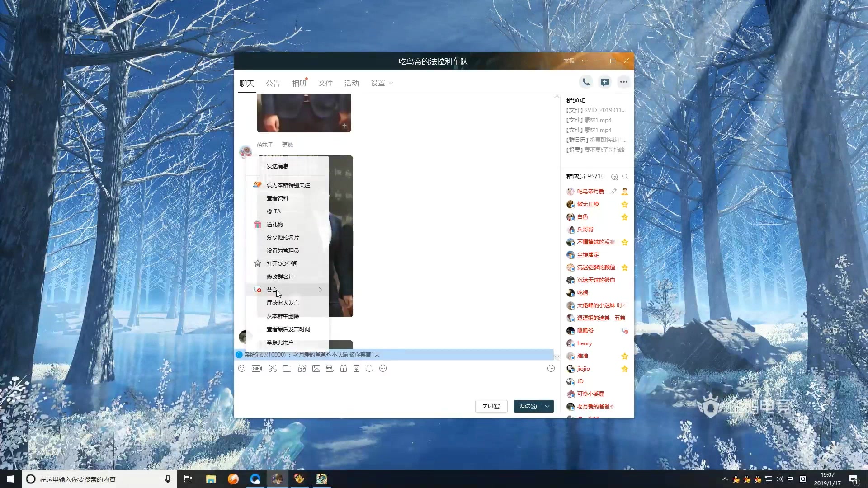Search group members magnifier icon
Viewport: 868px width, 488px height.
(x=625, y=177)
